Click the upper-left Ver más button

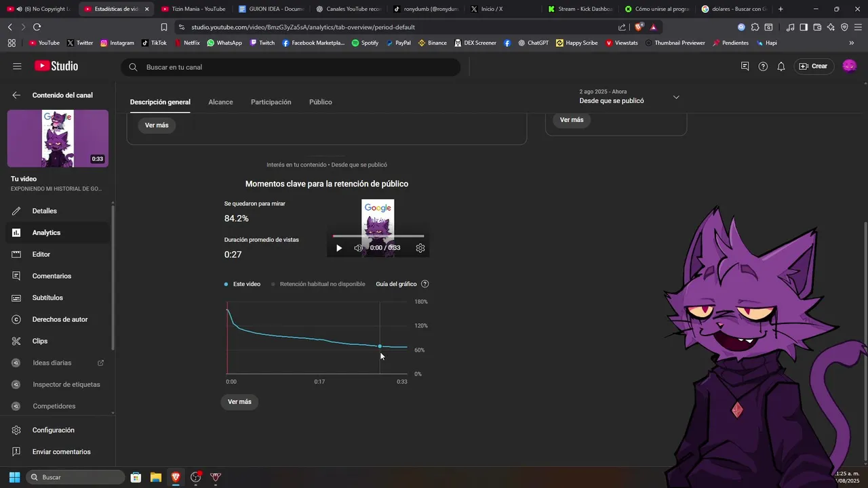tap(157, 125)
